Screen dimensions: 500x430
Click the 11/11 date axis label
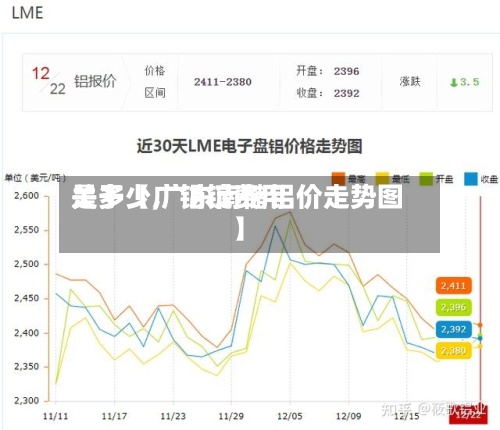pos(55,416)
